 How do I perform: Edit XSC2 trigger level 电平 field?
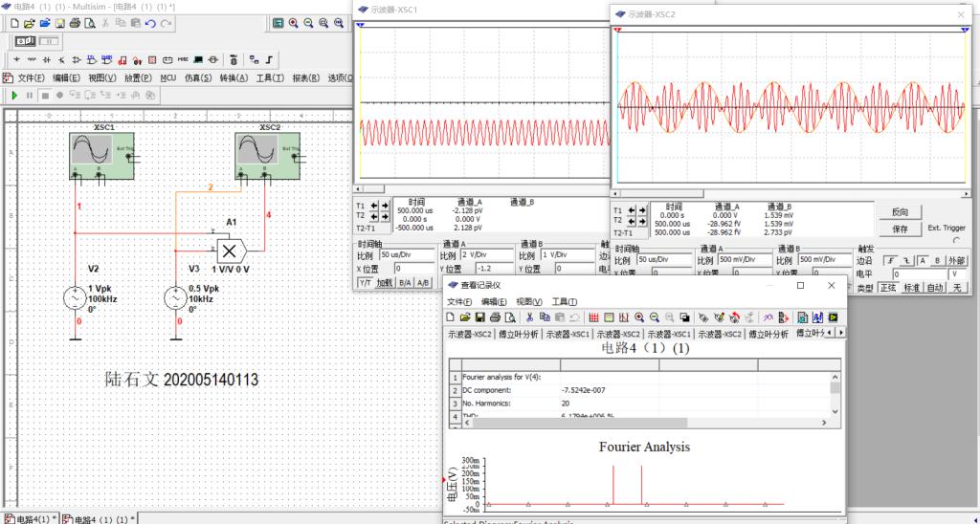920,274
